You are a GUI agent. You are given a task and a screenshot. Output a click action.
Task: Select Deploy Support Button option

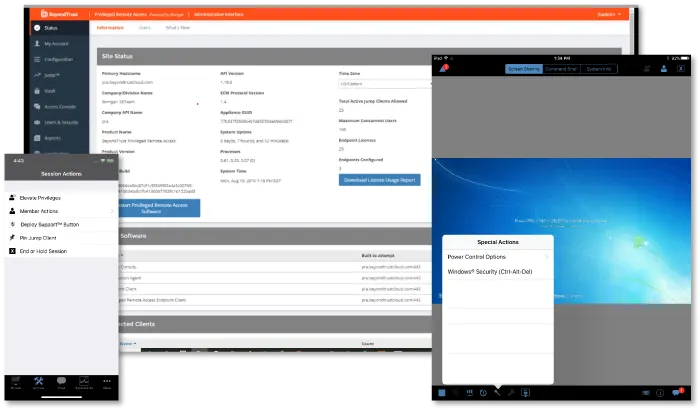tap(61, 225)
